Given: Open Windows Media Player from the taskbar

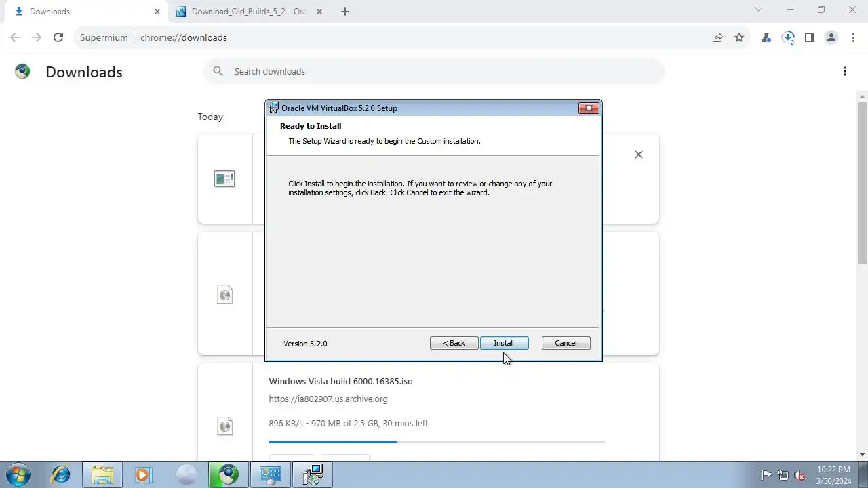Looking at the screenshot, I should [x=144, y=474].
